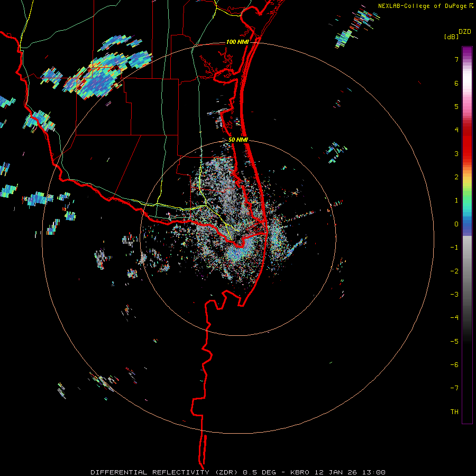
Task: Click the 5 value on color scale
Action: [456, 106]
